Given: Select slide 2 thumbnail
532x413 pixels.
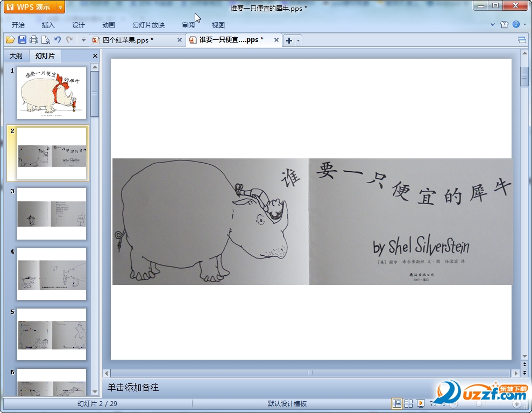Looking at the screenshot, I should point(52,153).
